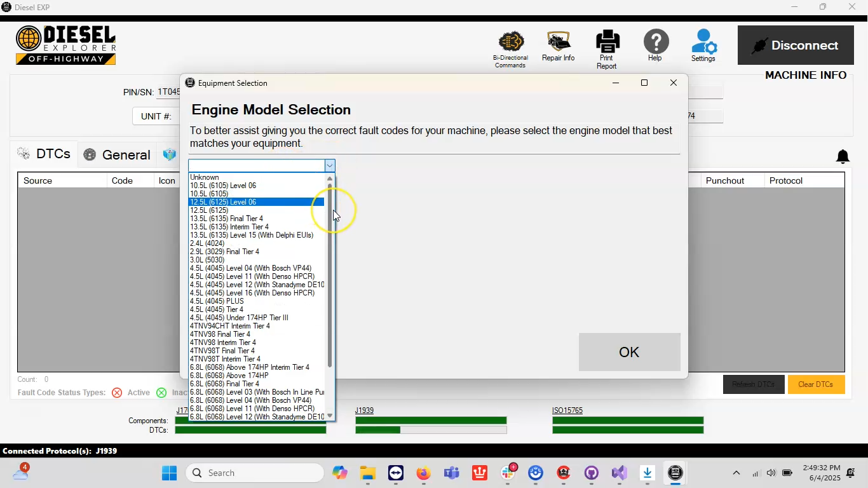Select the Unknown engine model option
This screenshot has height=488, width=868.
pos(204,177)
